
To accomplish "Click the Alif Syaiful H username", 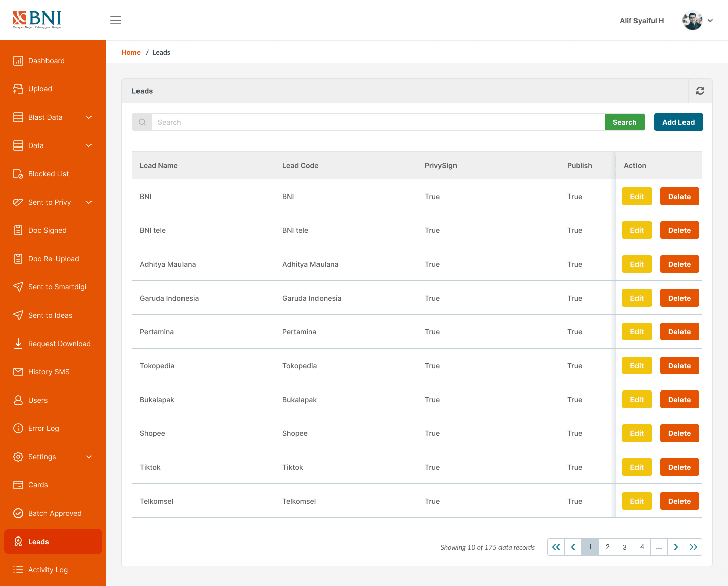I will tap(642, 21).
